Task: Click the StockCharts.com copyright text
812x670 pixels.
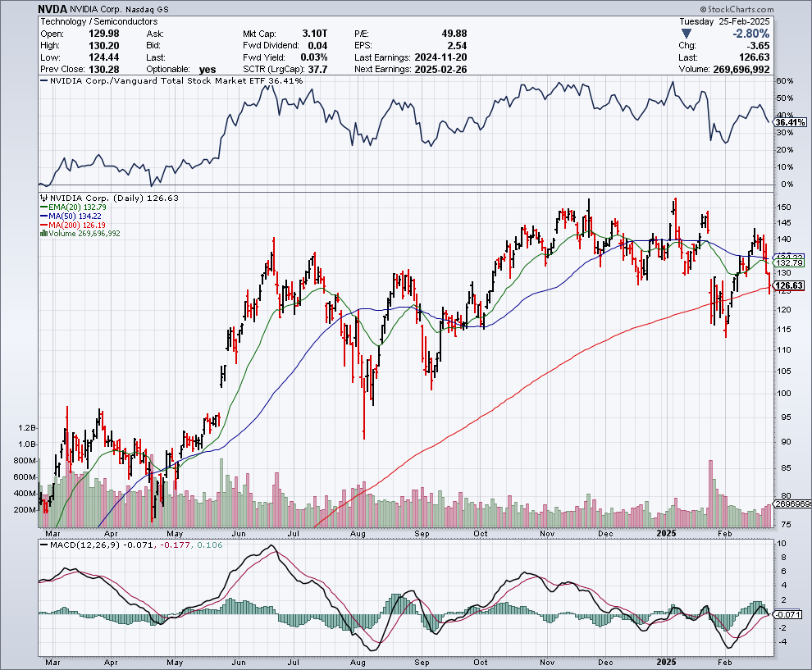Action: pos(737,9)
